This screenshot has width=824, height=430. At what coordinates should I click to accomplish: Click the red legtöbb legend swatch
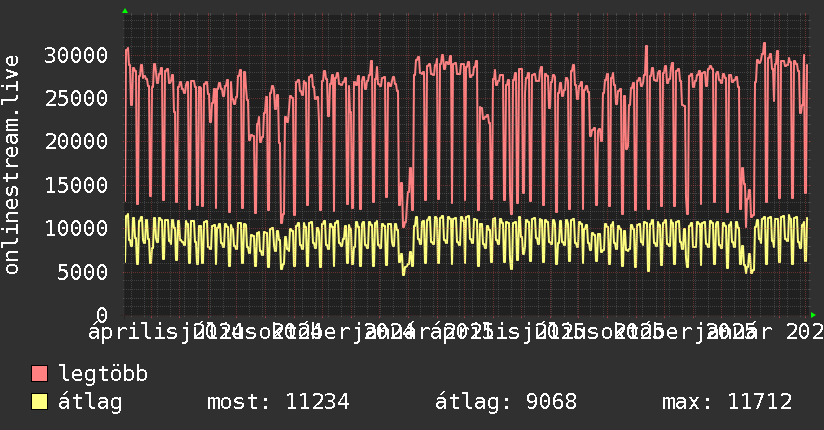click(40, 375)
